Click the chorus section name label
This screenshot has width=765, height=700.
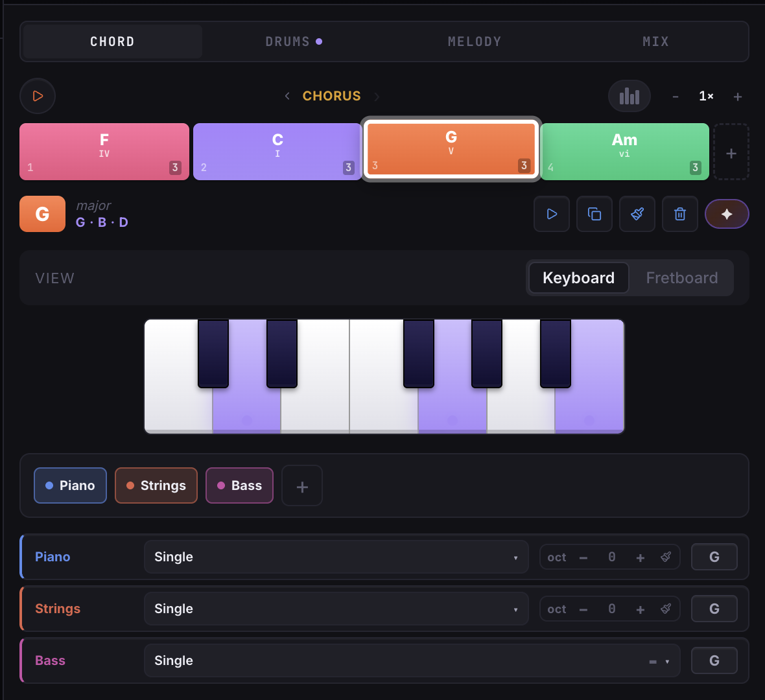(x=332, y=96)
